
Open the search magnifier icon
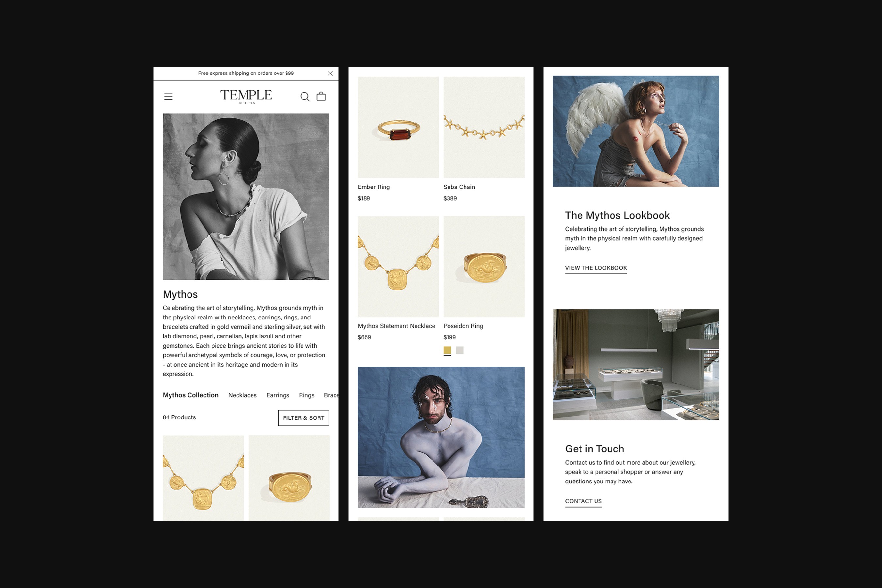305,97
